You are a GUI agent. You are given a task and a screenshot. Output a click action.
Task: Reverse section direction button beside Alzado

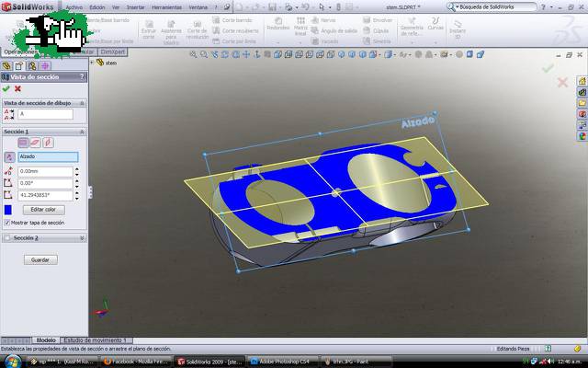point(9,157)
